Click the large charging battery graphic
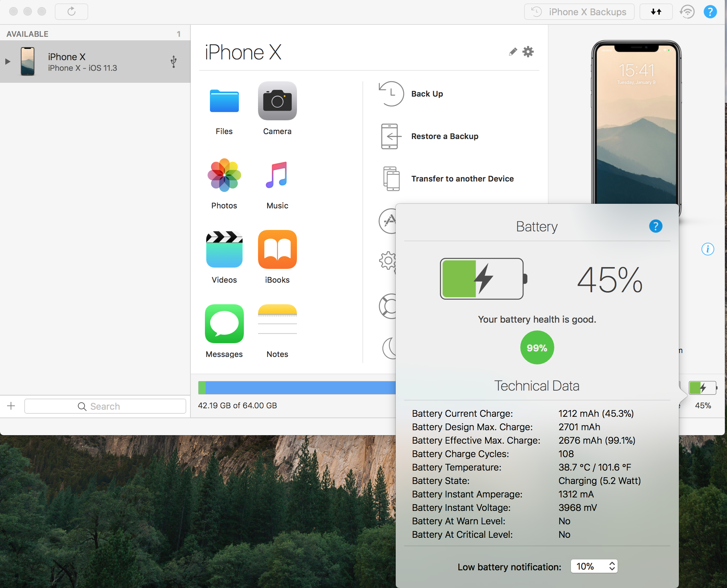This screenshot has width=727, height=588. [x=483, y=279]
